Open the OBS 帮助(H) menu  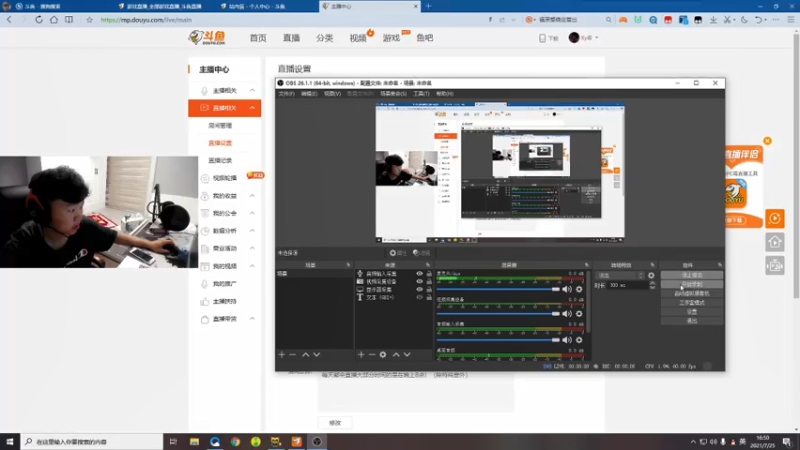pos(445,94)
